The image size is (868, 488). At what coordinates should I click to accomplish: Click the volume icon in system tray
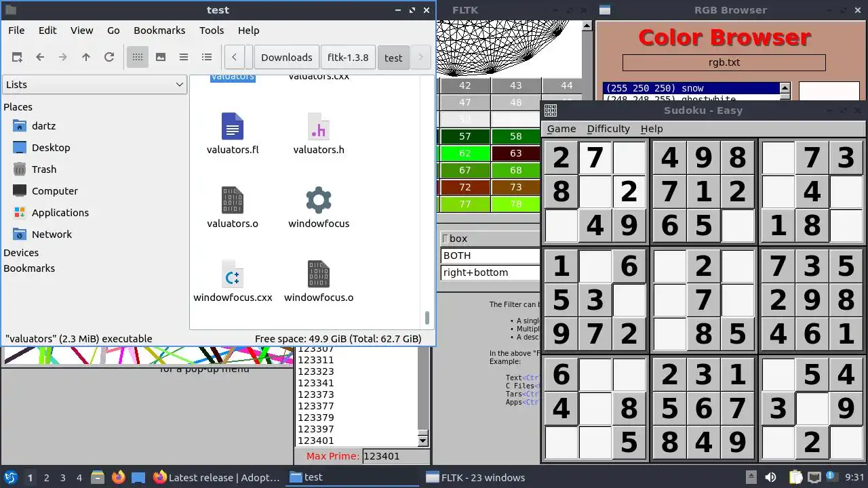(x=770, y=477)
